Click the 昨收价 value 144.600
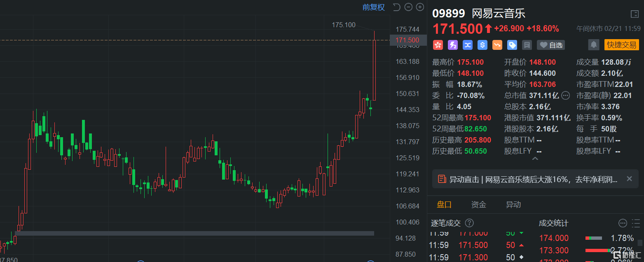Viewport: 644px width, 262px height. click(542, 73)
